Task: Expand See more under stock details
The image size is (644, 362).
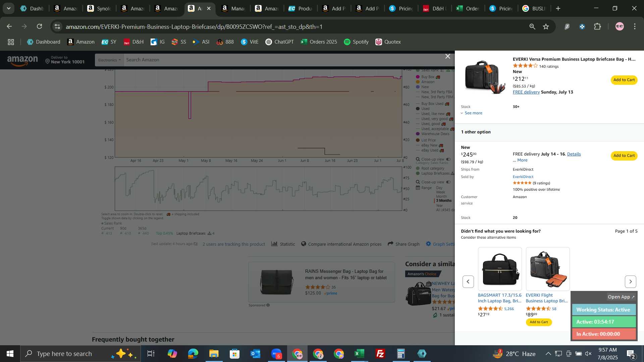Action: pyautogui.click(x=472, y=113)
